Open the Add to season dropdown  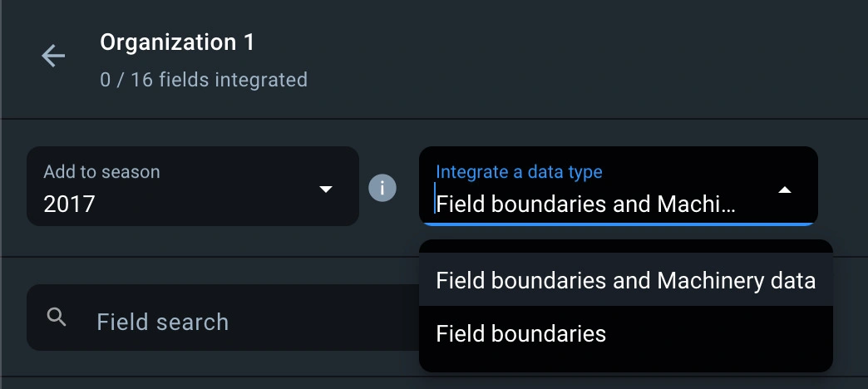point(192,187)
